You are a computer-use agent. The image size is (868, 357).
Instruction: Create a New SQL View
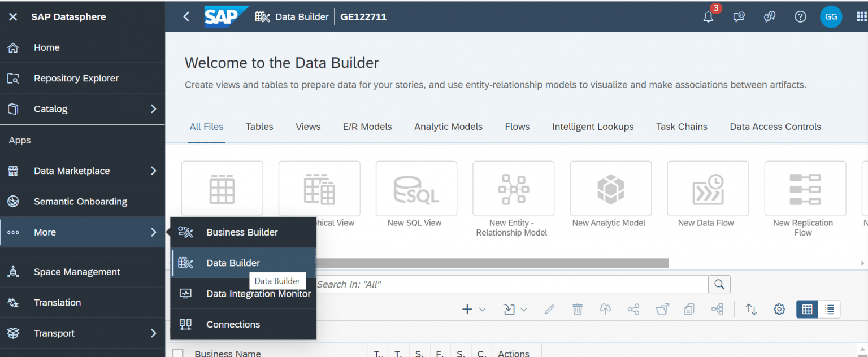[416, 188]
